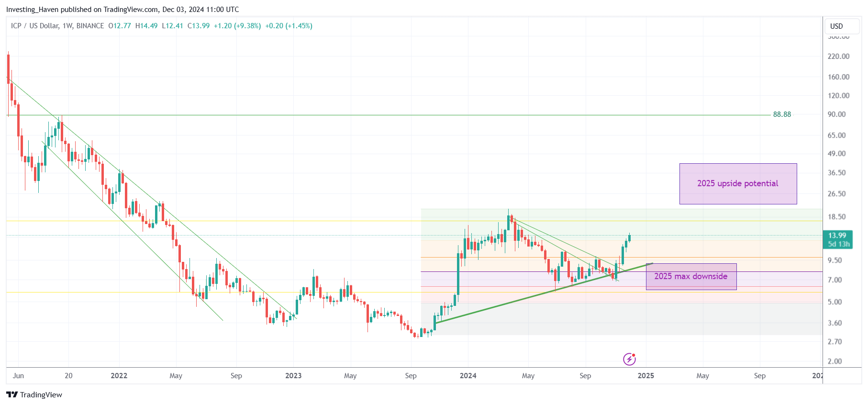Click the close value C13.99
Viewport: 868px width, 405px height.
[x=199, y=26]
